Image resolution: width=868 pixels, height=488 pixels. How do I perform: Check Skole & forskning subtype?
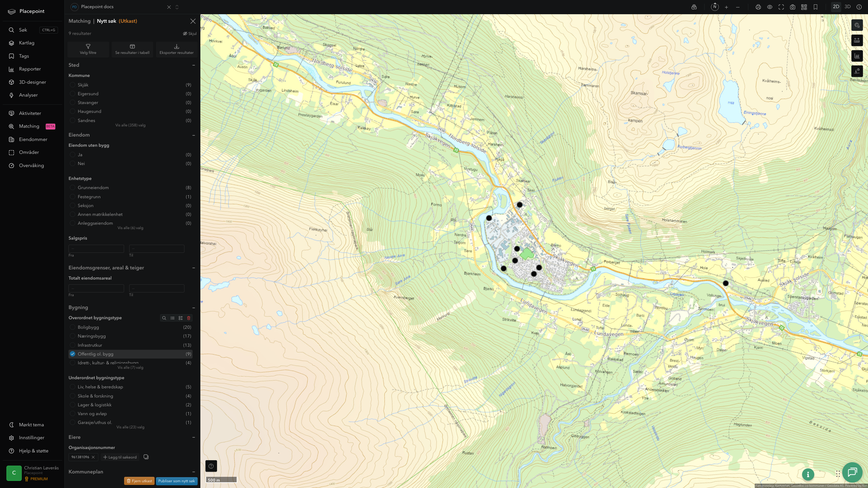click(x=131, y=396)
